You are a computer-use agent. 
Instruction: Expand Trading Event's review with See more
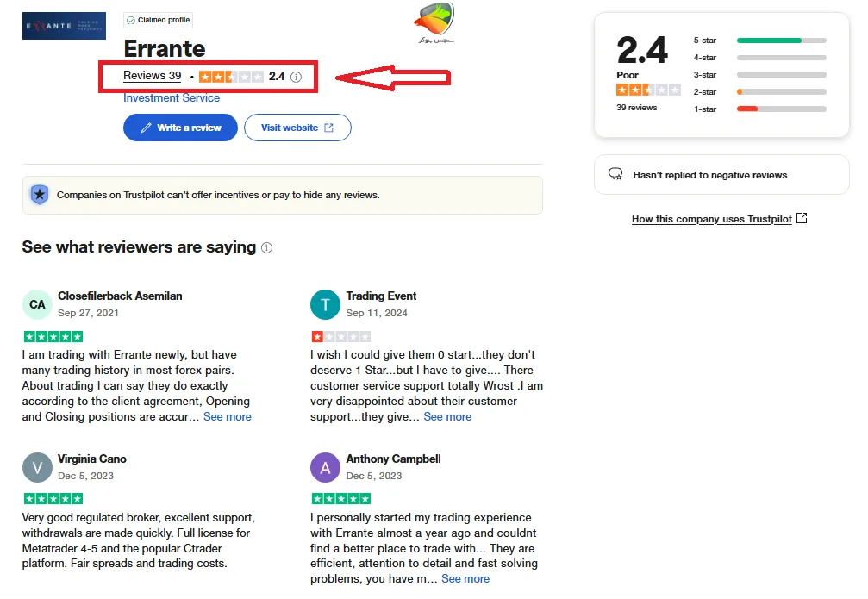pyautogui.click(x=447, y=417)
